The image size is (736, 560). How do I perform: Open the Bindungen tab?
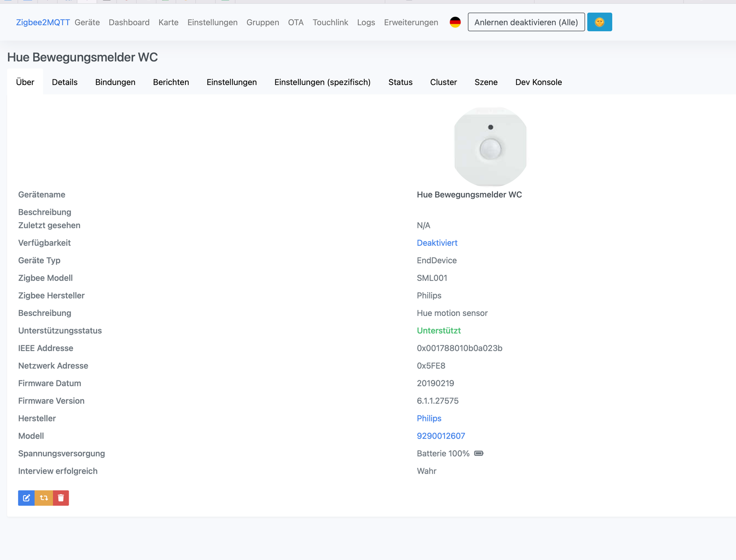point(115,82)
